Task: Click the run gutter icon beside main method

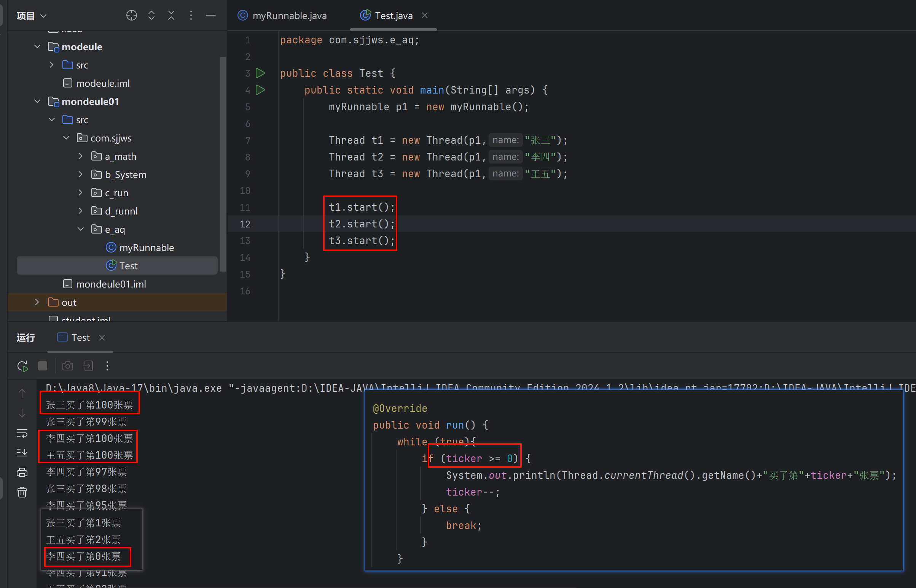Action: pyautogui.click(x=260, y=90)
